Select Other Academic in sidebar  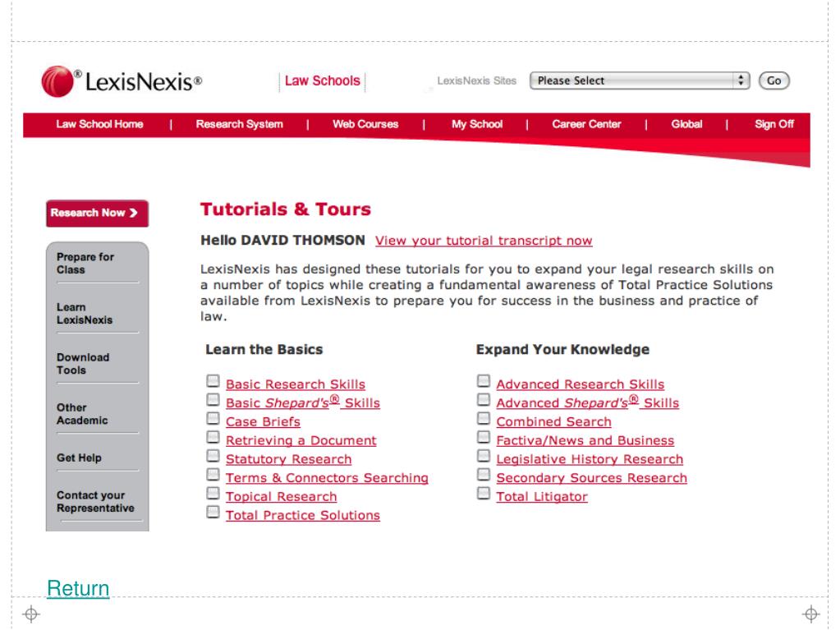(82, 414)
